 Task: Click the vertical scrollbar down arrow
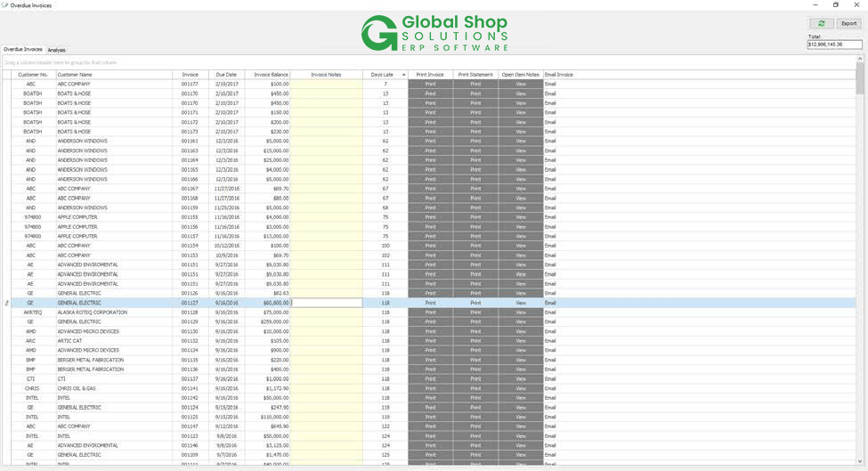(860, 461)
